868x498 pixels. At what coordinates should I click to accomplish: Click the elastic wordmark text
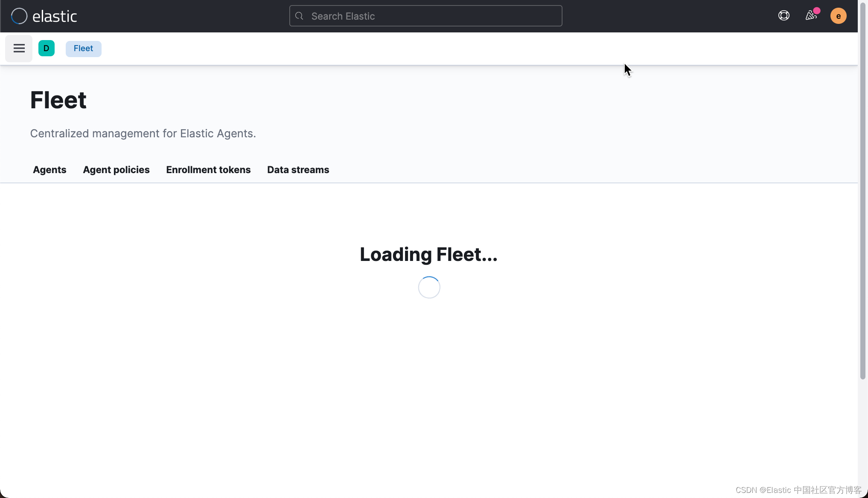click(55, 16)
